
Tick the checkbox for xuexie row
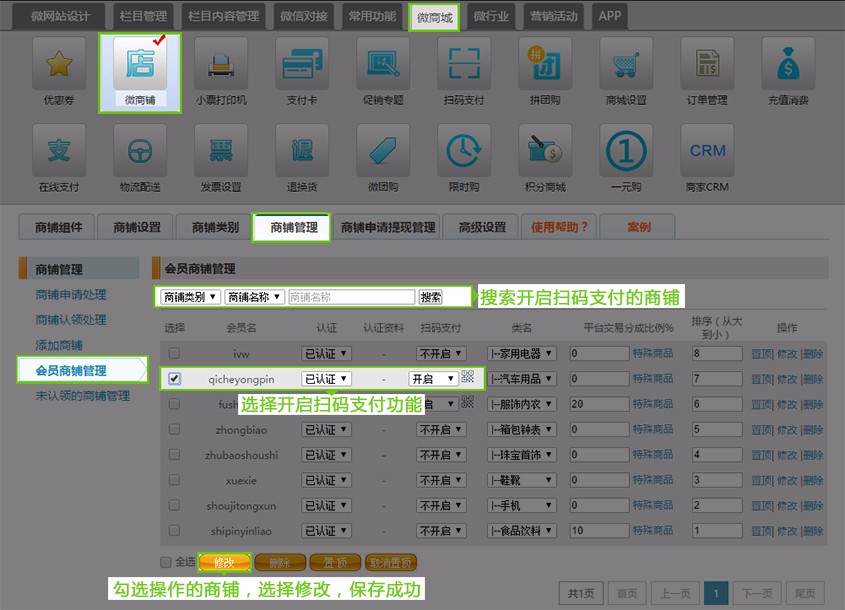click(174, 480)
